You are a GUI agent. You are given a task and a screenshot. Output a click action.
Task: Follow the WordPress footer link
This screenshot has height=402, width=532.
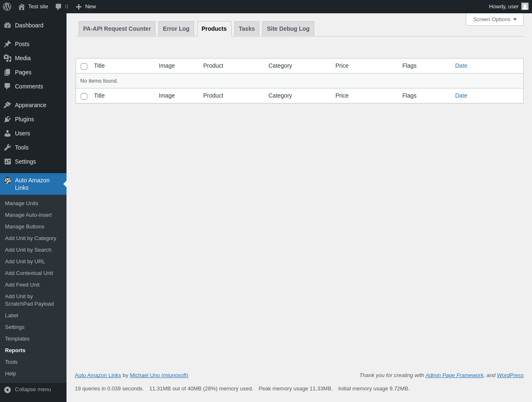tap(510, 375)
